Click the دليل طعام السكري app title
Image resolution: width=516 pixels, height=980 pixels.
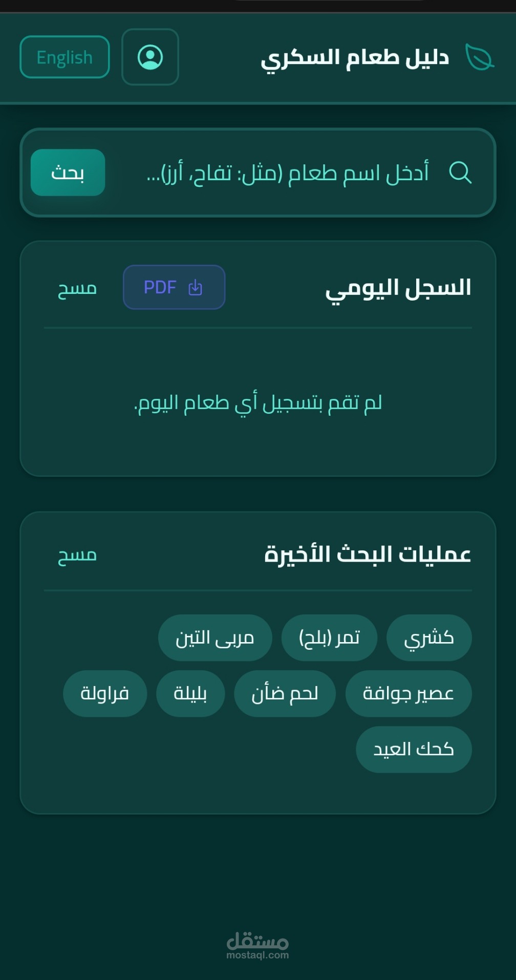tap(354, 57)
